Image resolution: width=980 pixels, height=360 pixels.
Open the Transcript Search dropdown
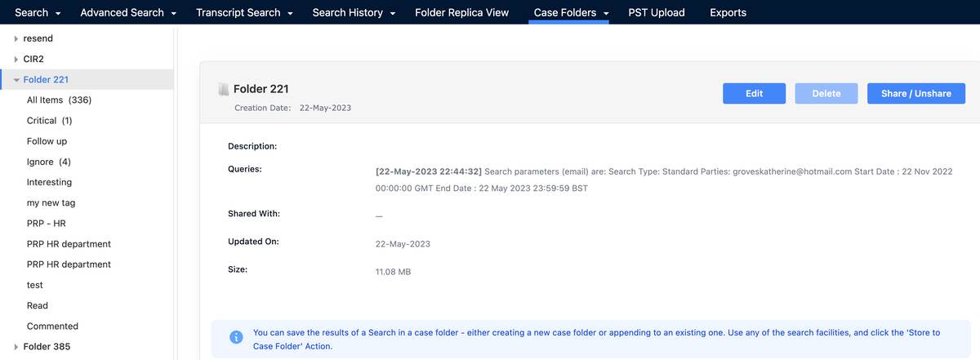(x=244, y=12)
